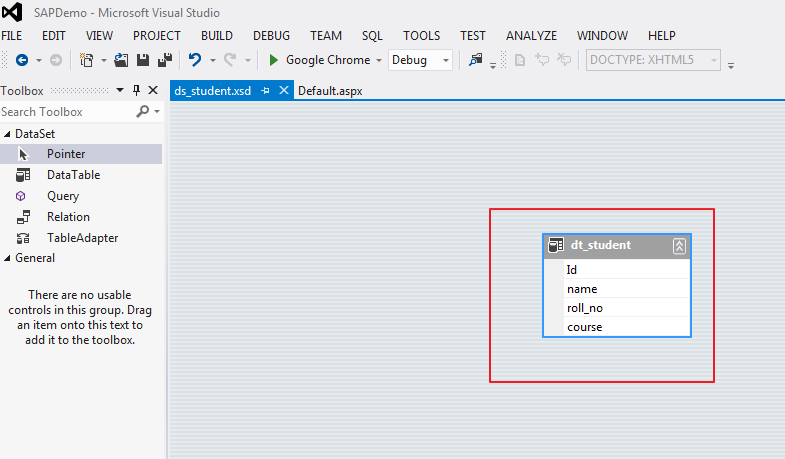Pin the ds_student.xsd tab
Image resolution: width=785 pixels, height=459 pixels.
point(265,91)
